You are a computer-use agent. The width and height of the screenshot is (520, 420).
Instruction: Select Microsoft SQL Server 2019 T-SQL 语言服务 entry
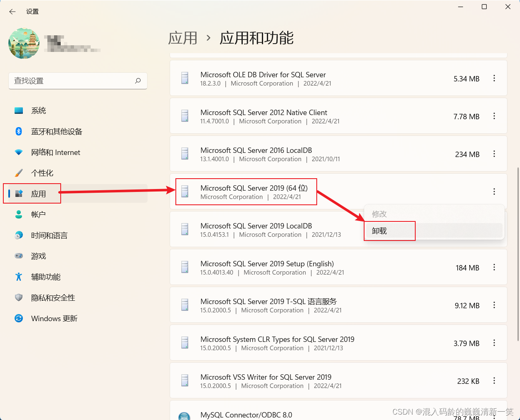(x=338, y=305)
